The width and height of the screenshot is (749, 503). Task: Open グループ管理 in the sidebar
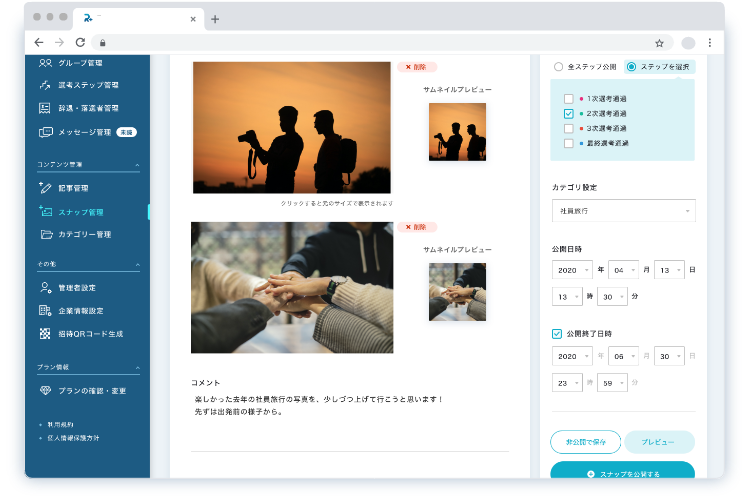[x=81, y=62]
